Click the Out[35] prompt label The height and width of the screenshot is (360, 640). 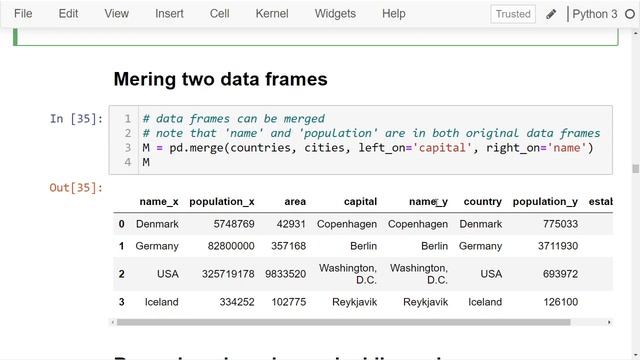click(76, 188)
